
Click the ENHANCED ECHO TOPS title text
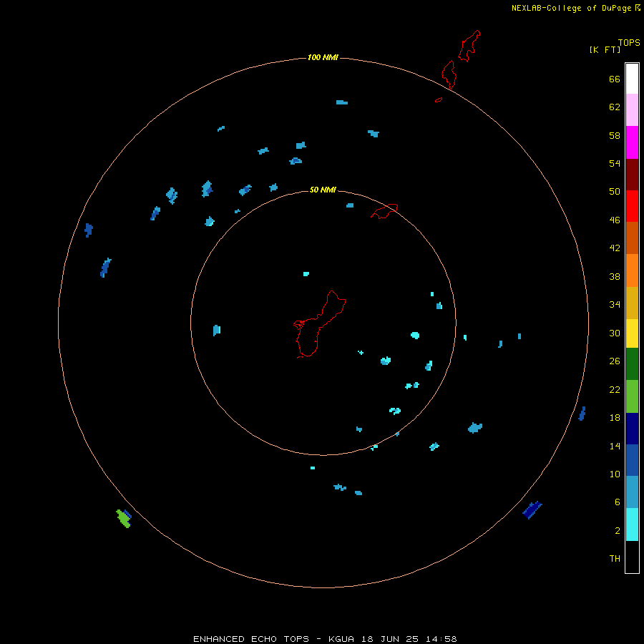pos(251,639)
